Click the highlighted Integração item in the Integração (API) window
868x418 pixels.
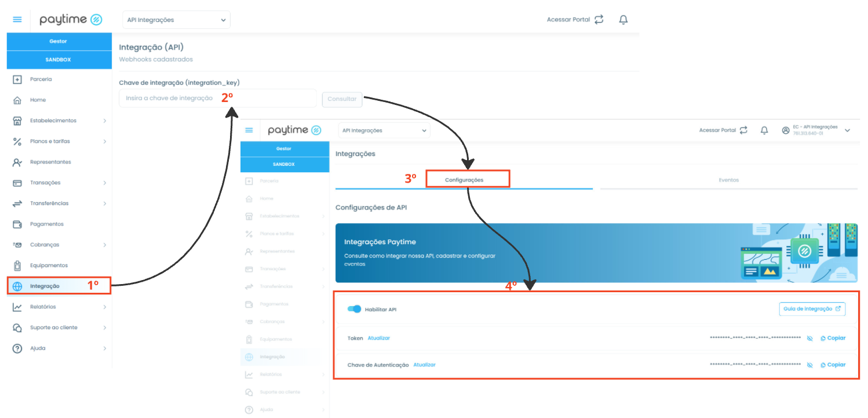click(59, 286)
